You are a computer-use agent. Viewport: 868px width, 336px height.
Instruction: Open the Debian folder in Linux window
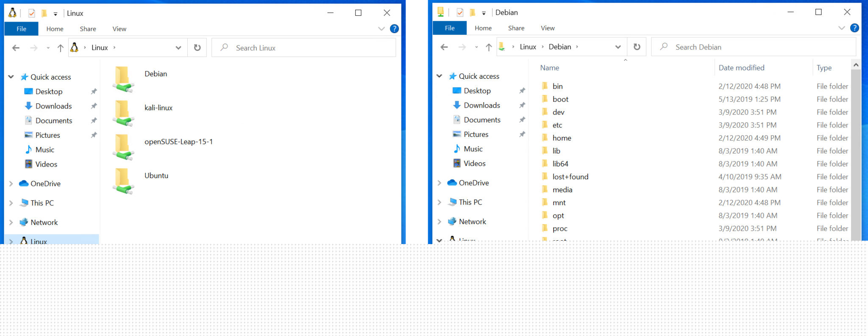(123, 79)
